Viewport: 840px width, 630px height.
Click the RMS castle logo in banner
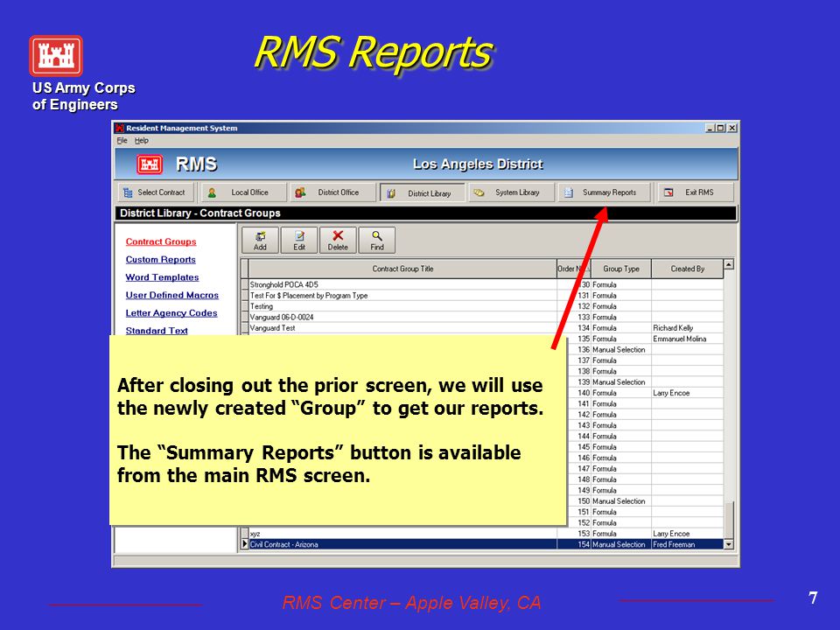pos(150,164)
